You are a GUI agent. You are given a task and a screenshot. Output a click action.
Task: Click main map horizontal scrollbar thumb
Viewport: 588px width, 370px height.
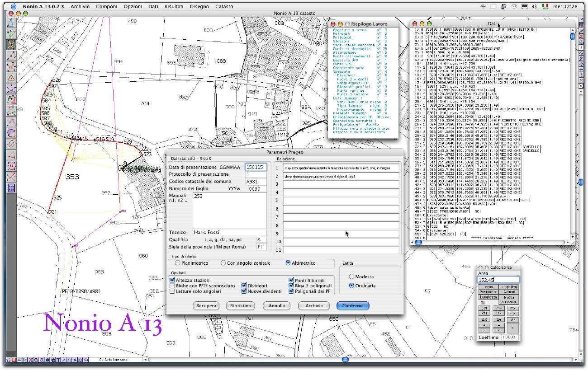click(346, 360)
